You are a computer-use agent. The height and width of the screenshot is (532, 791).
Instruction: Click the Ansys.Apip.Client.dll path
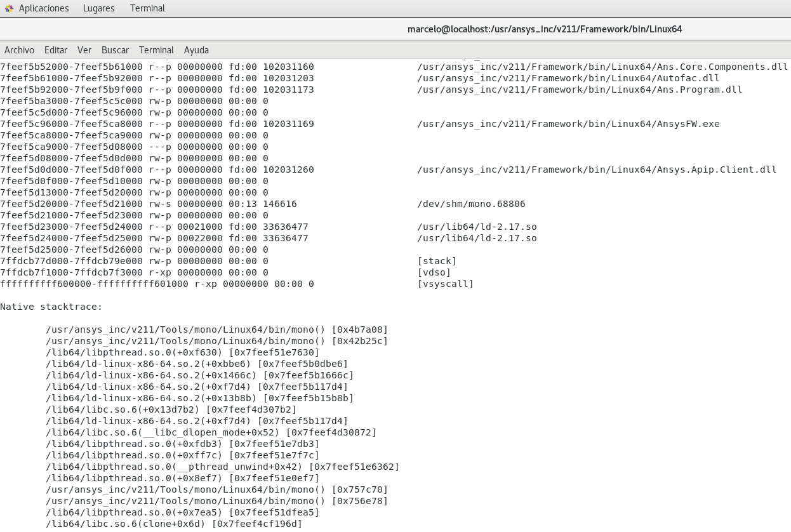[x=597, y=170]
